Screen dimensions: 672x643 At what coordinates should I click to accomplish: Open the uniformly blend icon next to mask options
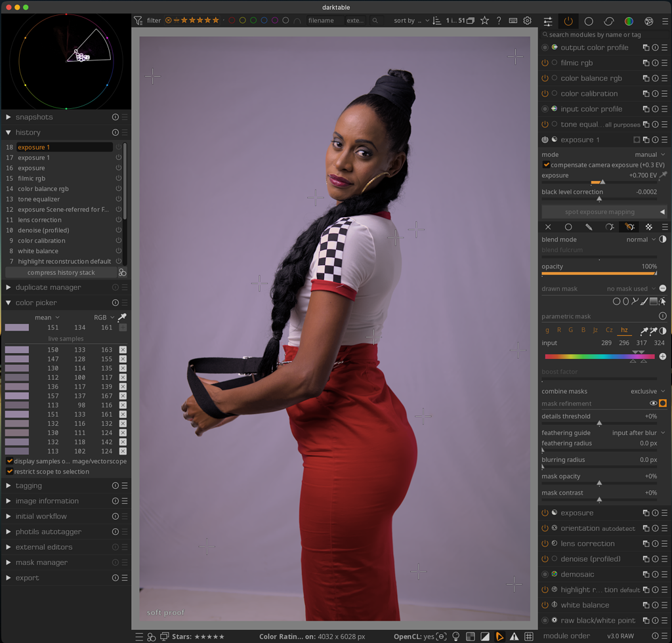(568, 226)
